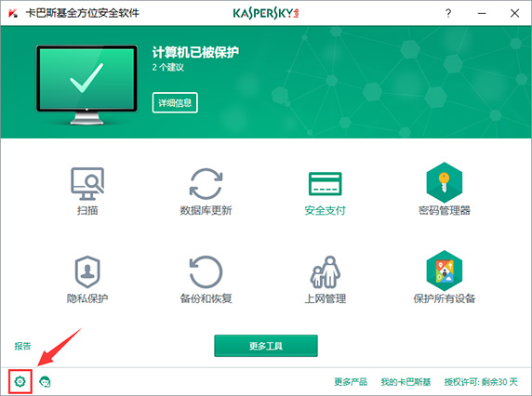532x396 pixels.
Task: Click the Details (详细信息) button
Action: coord(175,103)
